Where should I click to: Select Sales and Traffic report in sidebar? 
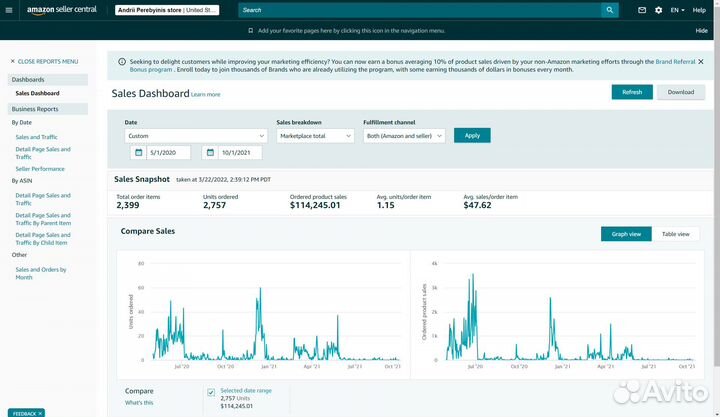click(35, 137)
